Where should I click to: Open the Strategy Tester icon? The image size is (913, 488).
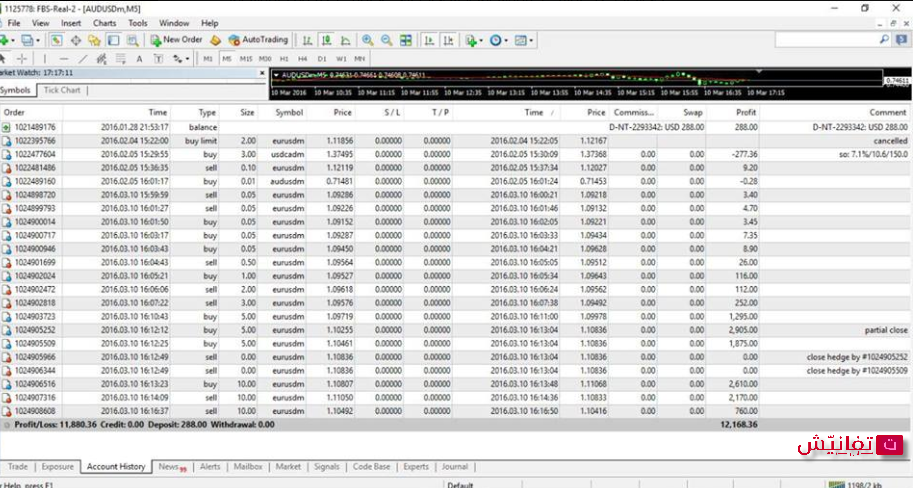pyautogui.click(x=133, y=40)
